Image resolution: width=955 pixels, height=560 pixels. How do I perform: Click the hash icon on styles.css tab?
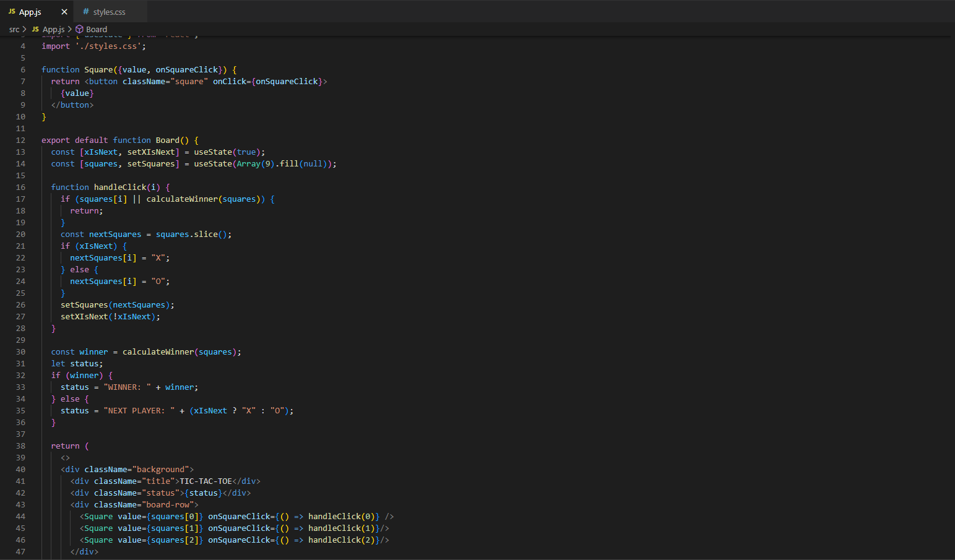(x=86, y=12)
